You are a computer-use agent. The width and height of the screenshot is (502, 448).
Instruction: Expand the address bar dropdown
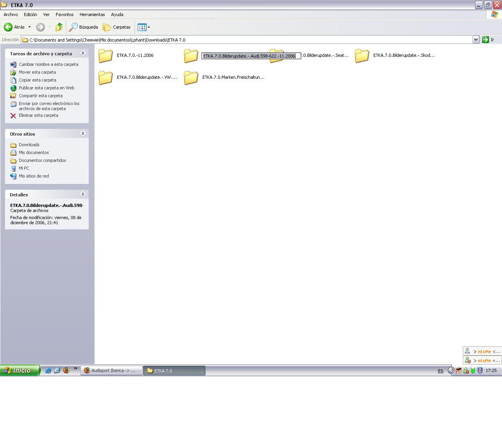pos(476,40)
